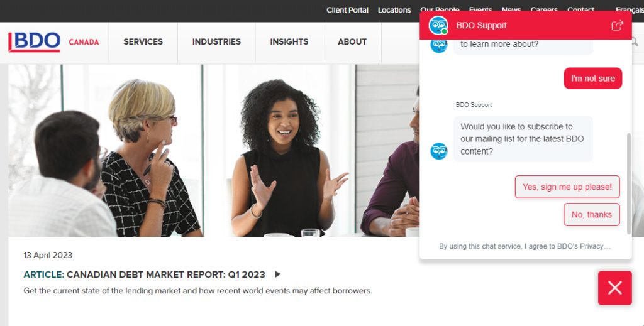Expand the Insights navigation menu

tap(289, 42)
